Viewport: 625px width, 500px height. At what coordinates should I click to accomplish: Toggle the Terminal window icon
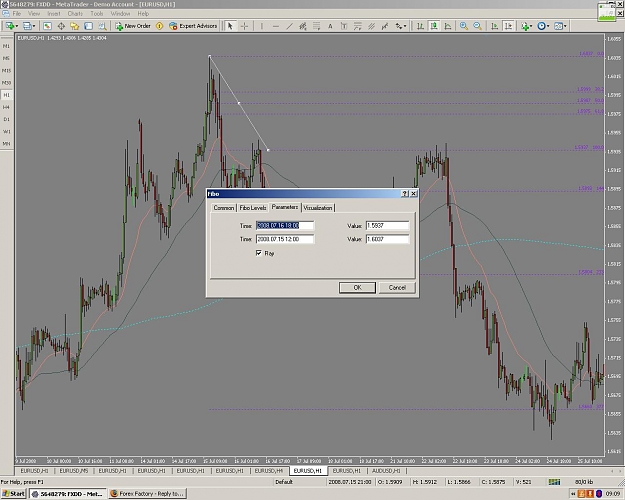(x=88, y=26)
